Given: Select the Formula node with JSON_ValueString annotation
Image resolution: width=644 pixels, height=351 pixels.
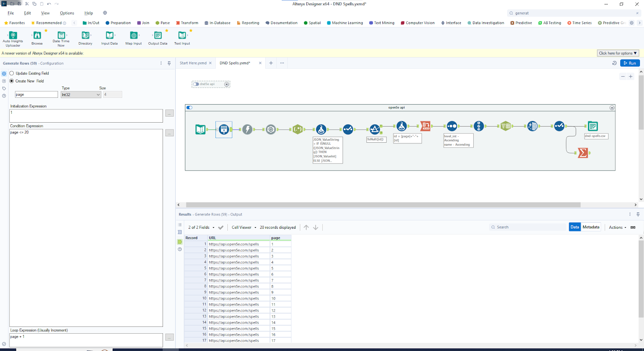Looking at the screenshot, I should tap(321, 129).
